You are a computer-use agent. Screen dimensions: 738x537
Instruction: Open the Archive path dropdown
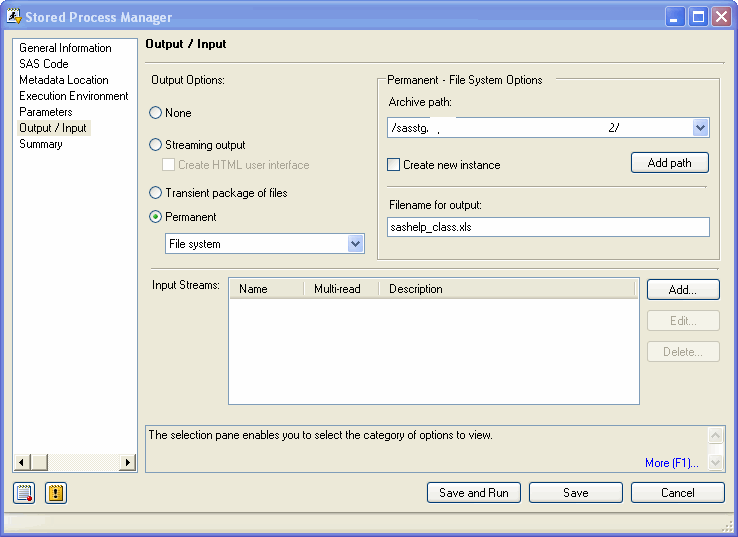(x=700, y=128)
